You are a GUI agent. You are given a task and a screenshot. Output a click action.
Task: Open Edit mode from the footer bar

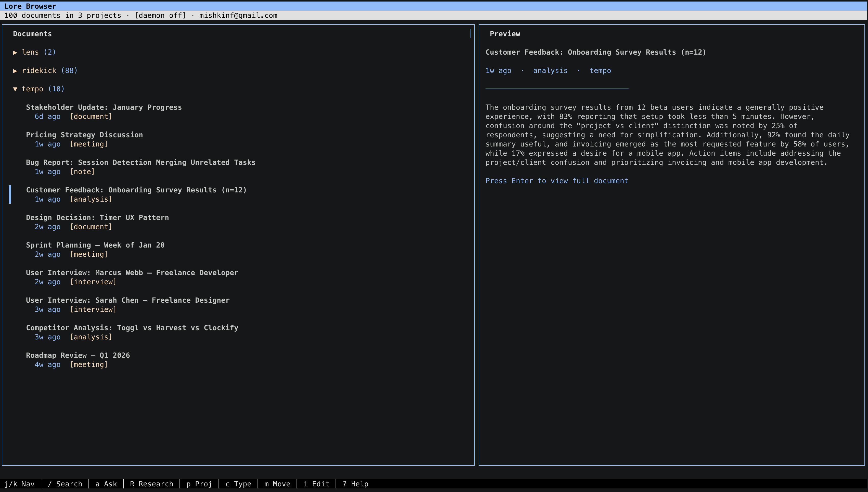coord(316,484)
